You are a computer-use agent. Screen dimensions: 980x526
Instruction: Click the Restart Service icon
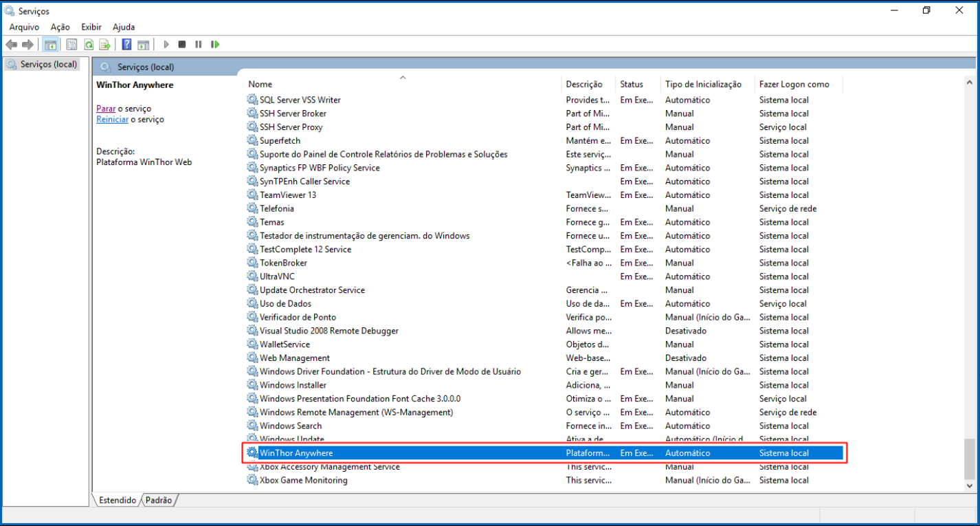pos(215,45)
